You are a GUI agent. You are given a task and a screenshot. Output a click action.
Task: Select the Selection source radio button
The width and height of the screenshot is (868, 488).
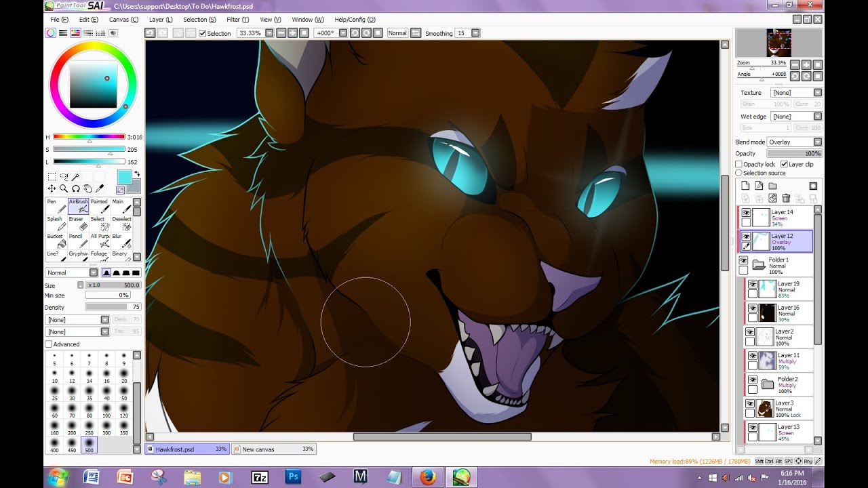click(739, 173)
